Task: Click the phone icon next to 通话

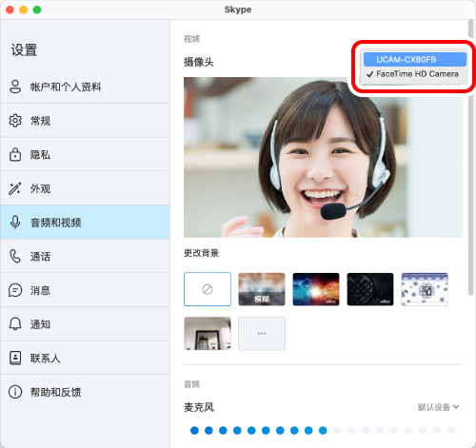Action: (15, 256)
